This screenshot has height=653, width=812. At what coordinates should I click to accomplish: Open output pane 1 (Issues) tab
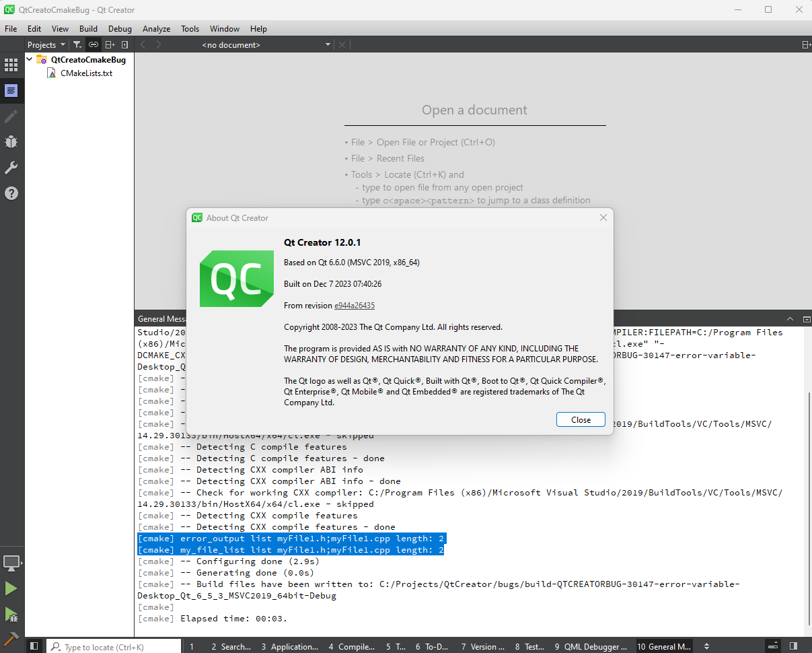click(x=192, y=647)
